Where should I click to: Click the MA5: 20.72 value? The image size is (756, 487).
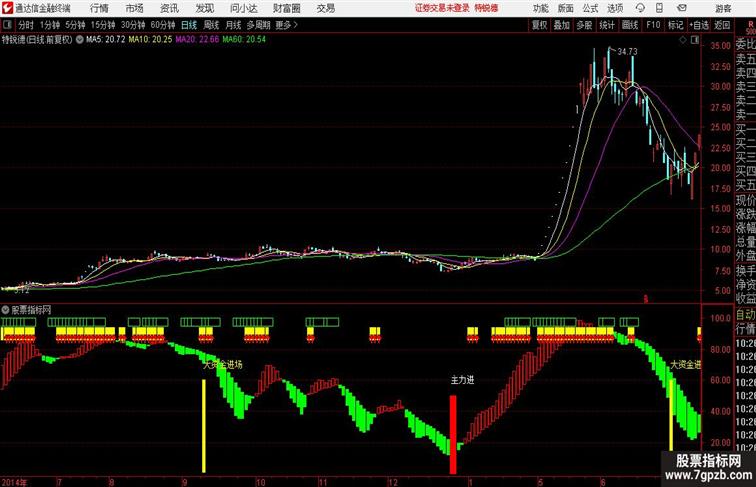(106, 40)
